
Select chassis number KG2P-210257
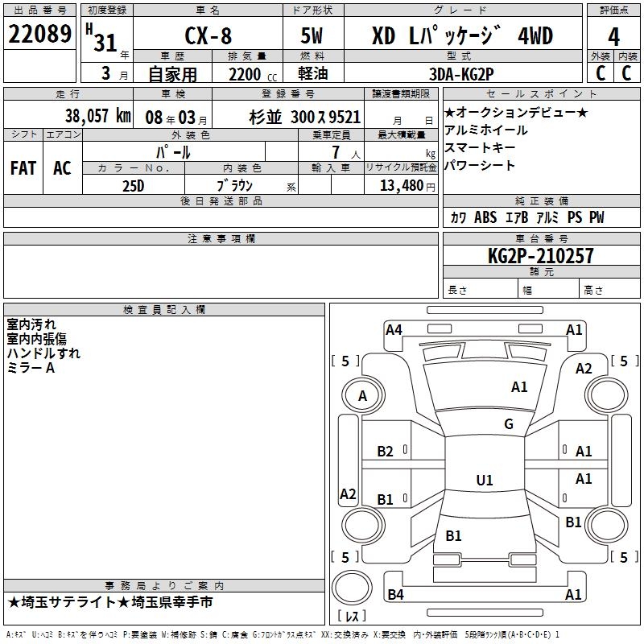click(540, 256)
